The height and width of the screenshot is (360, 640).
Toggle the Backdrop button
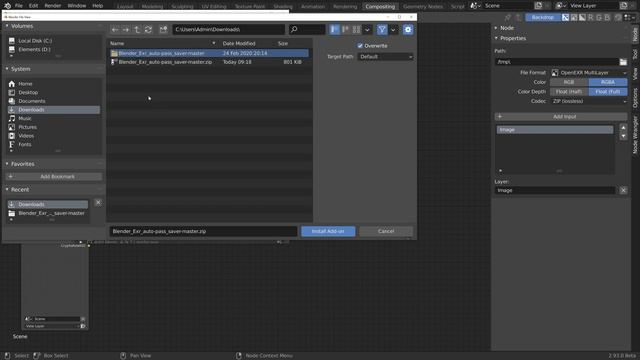(543, 17)
